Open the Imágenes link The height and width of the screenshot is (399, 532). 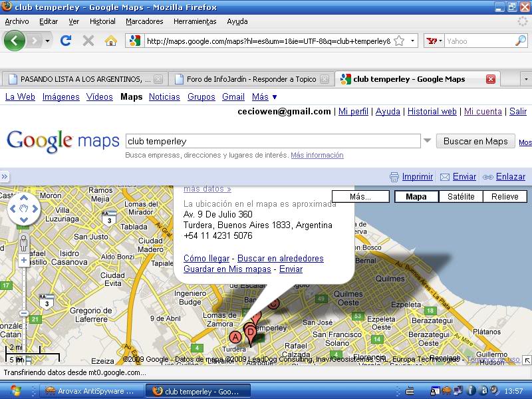[61, 97]
